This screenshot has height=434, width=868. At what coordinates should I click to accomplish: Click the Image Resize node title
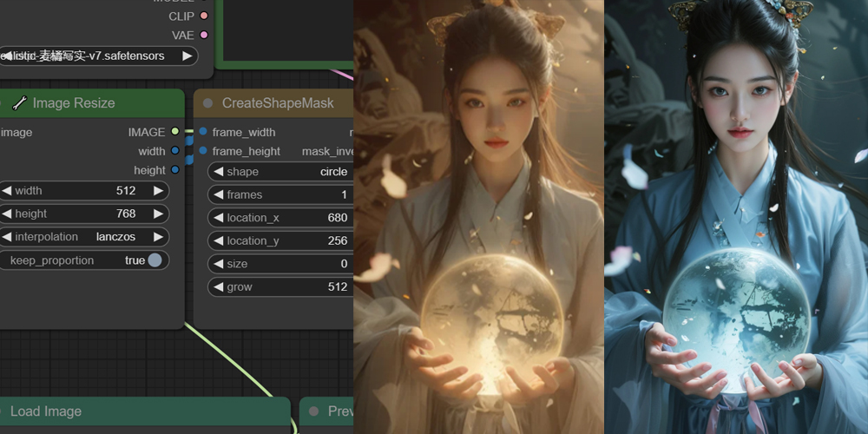click(74, 103)
